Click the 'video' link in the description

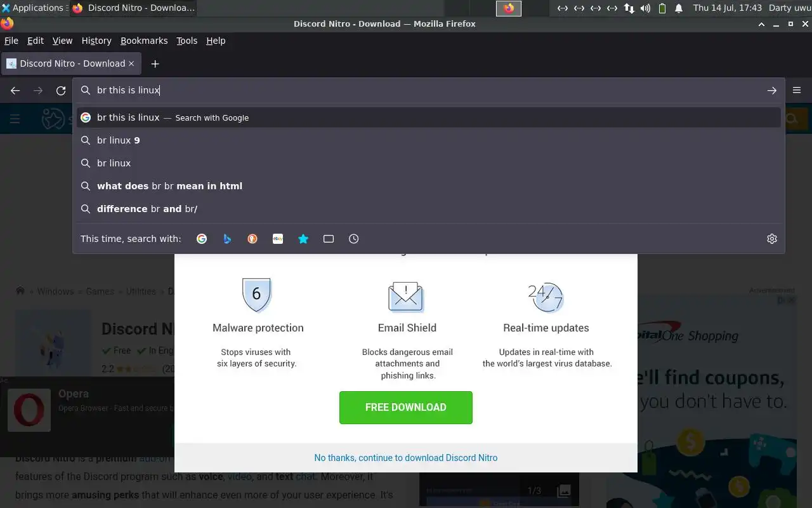pyautogui.click(x=240, y=476)
